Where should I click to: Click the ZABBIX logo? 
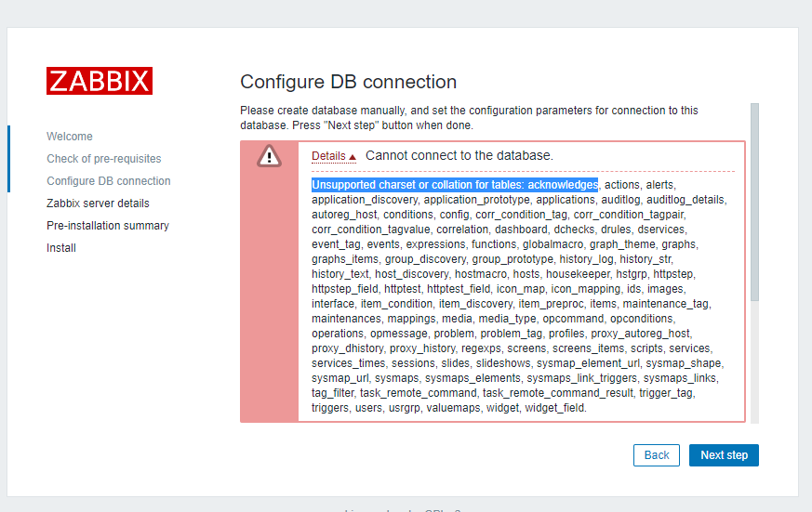[100, 81]
